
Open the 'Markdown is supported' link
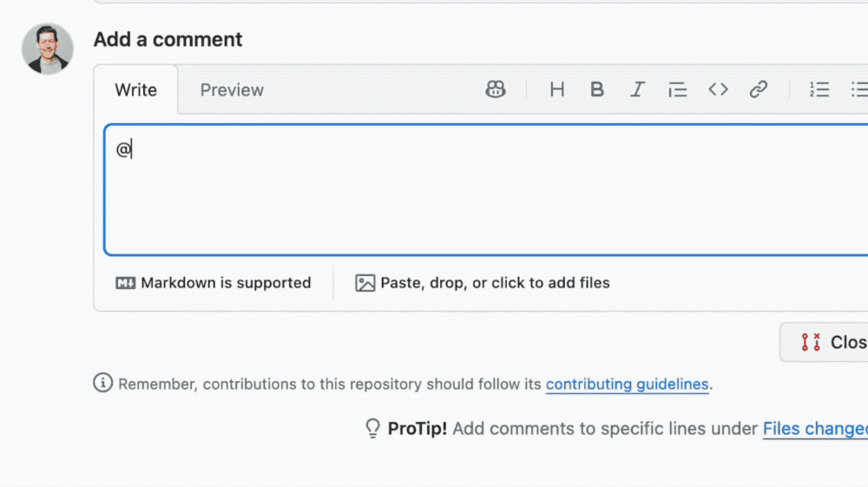point(226,283)
